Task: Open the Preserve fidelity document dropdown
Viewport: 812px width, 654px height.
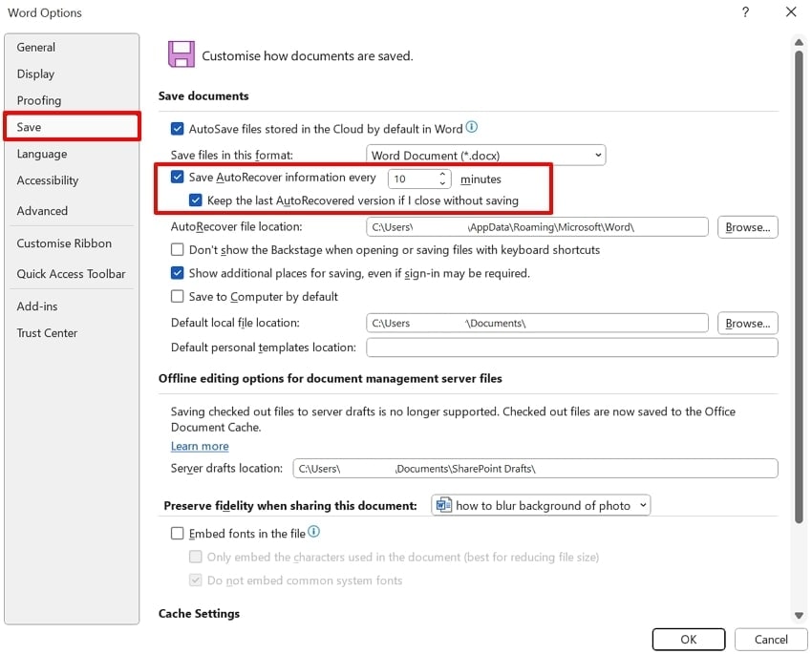Action: tap(541, 505)
